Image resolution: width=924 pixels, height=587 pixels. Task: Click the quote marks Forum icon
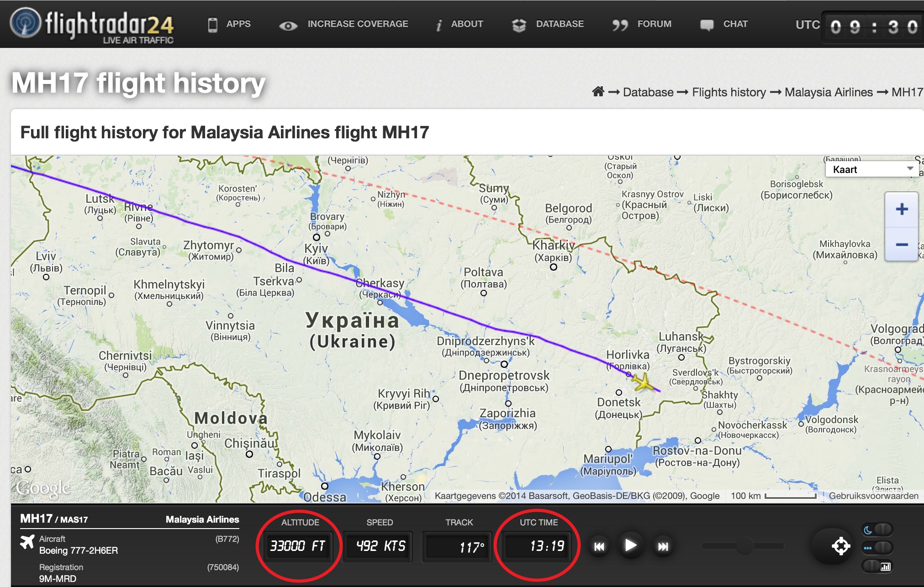click(x=620, y=26)
